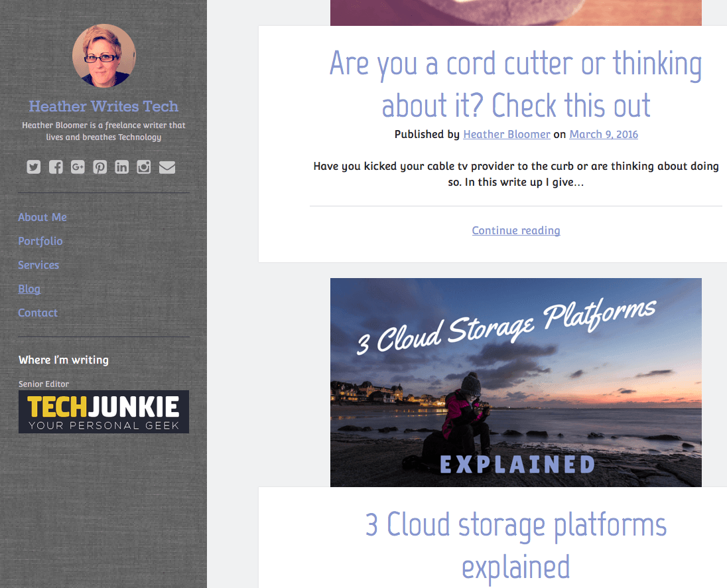Open the Services menu item
The width and height of the screenshot is (727, 588).
click(x=38, y=265)
